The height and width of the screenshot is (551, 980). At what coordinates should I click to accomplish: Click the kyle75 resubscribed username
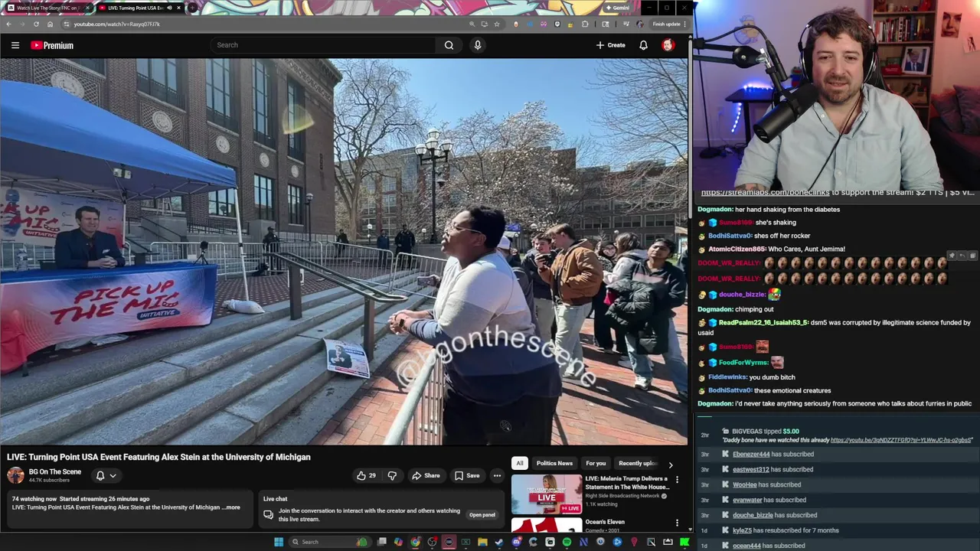coord(742,530)
